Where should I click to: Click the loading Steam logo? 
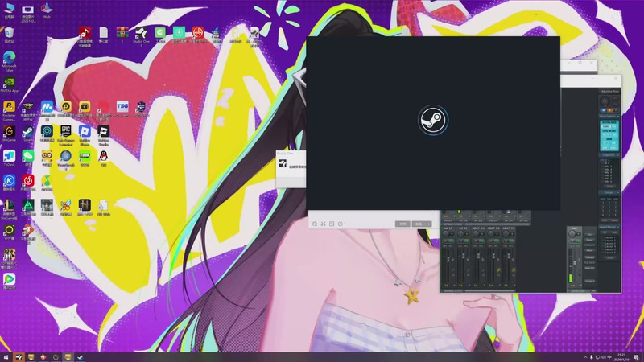coord(433,120)
